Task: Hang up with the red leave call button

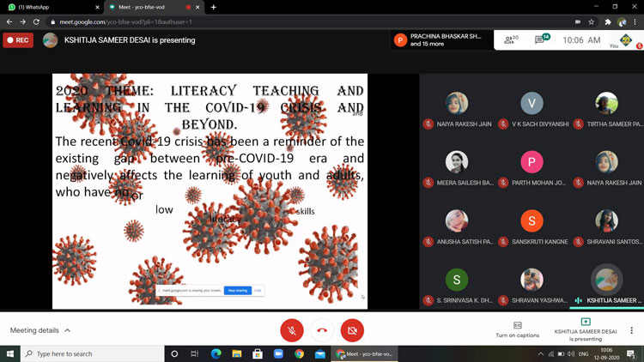Action: click(322, 330)
